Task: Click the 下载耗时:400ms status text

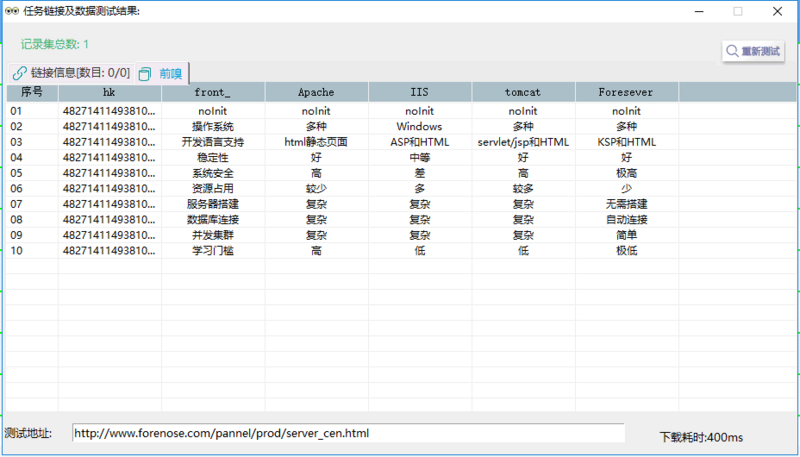Action: tap(701, 438)
